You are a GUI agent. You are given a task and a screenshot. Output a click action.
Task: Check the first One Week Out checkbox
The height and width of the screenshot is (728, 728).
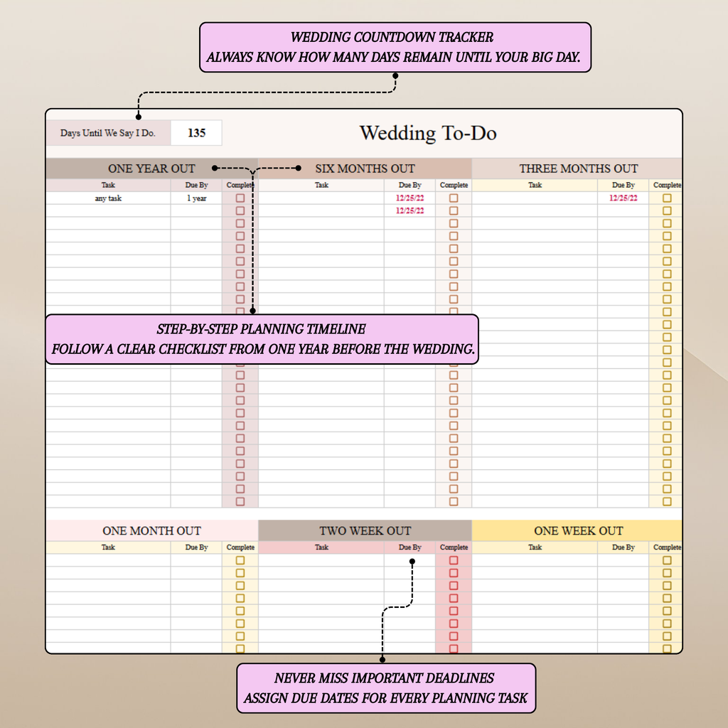[x=667, y=560]
